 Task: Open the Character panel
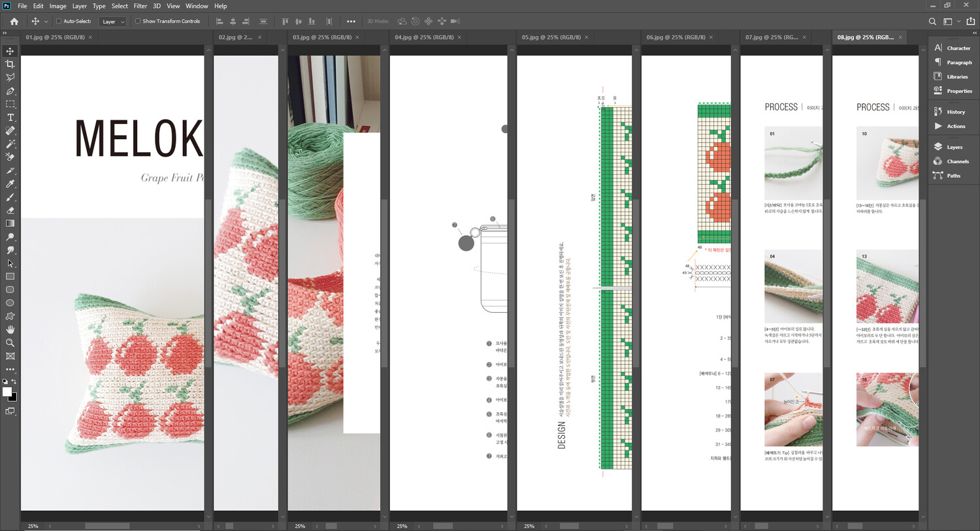[958, 48]
